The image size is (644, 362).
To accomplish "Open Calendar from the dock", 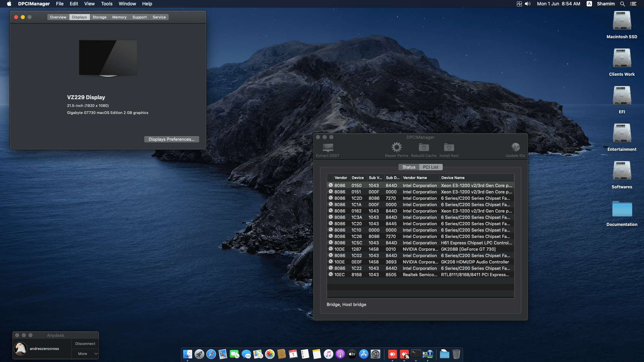I will click(293, 354).
